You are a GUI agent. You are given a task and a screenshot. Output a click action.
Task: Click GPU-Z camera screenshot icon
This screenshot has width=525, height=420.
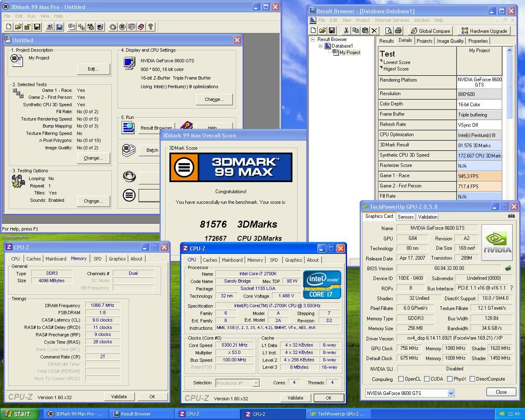[x=511, y=216]
